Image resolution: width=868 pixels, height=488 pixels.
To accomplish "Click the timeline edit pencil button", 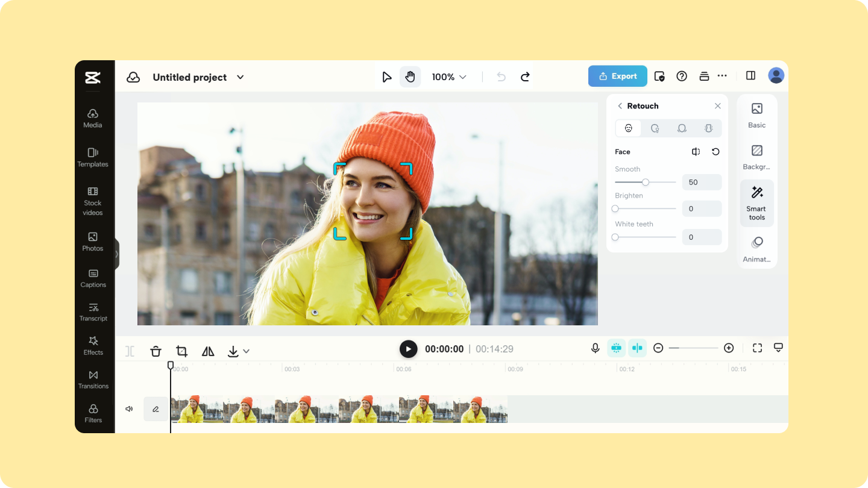I will [x=156, y=409].
